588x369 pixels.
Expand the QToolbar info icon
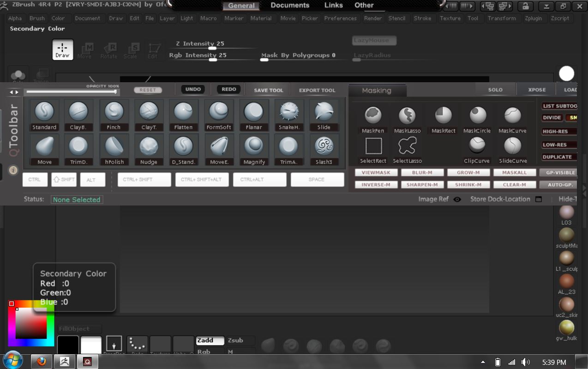pyautogui.click(x=13, y=170)
